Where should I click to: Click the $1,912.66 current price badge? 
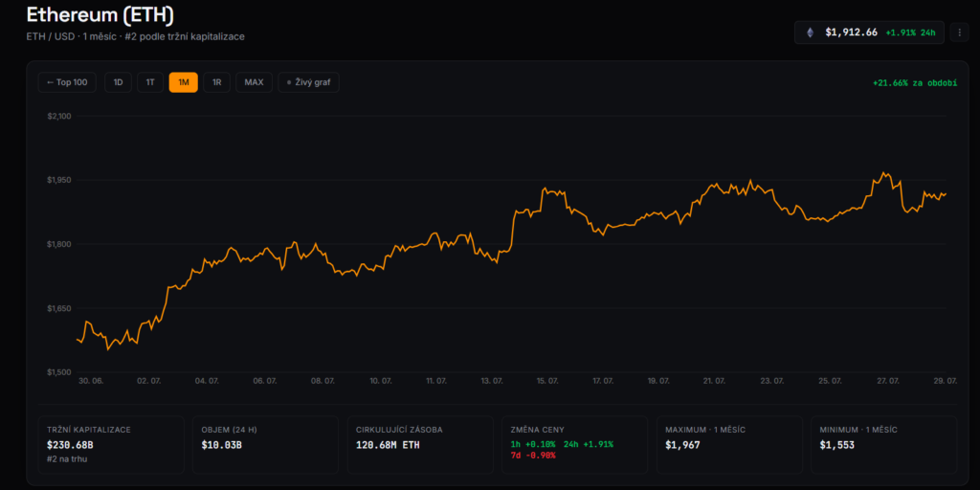pos(869,33)
